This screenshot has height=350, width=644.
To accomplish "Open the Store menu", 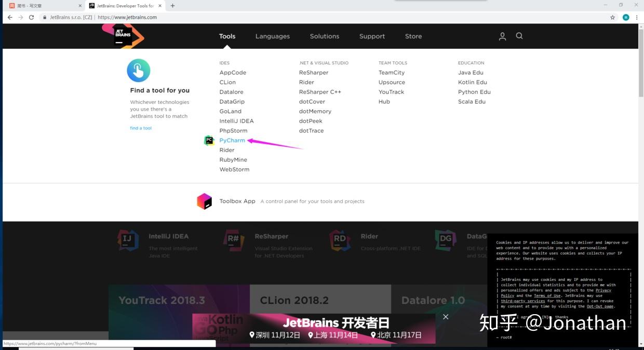I will tap(413, 36).
